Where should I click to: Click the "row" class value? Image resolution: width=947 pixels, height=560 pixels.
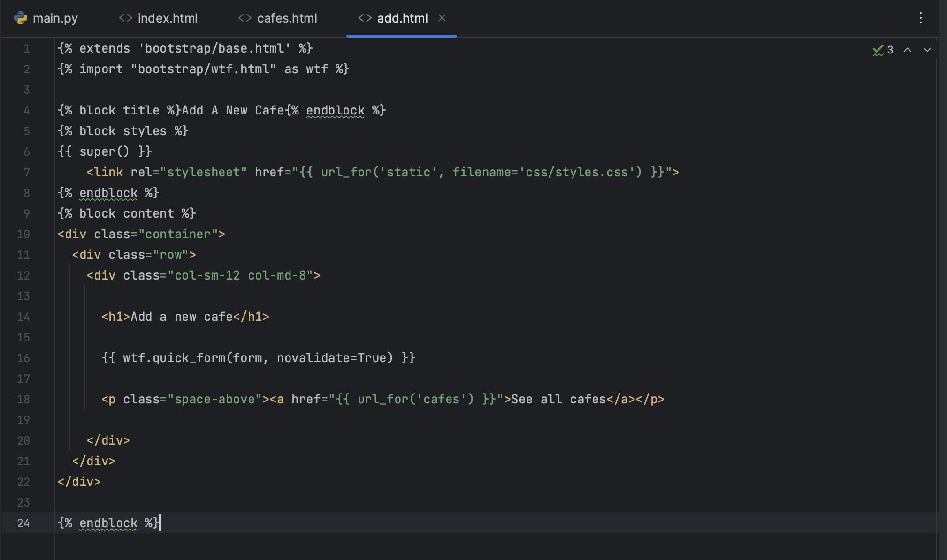click(171, 255)
